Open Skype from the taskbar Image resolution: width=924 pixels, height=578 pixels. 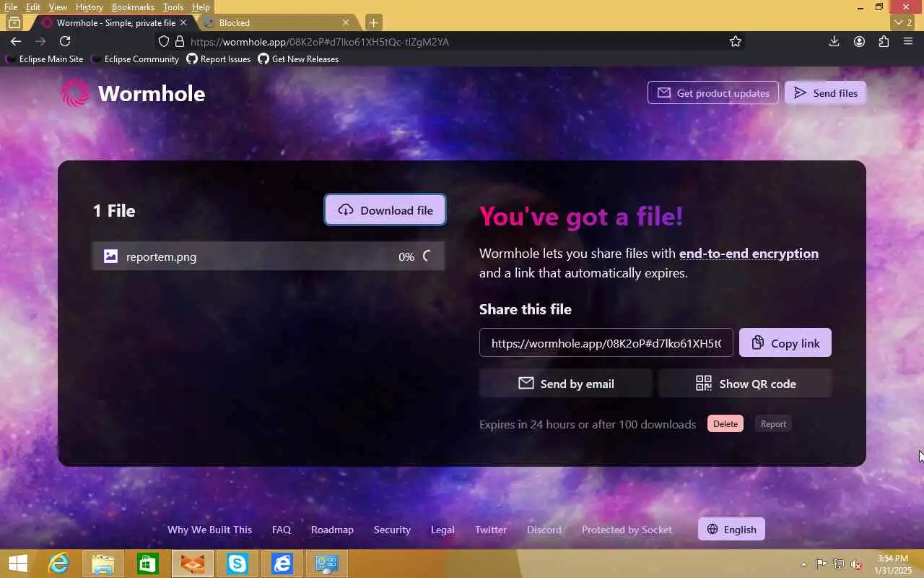click(x=237, y=564)
